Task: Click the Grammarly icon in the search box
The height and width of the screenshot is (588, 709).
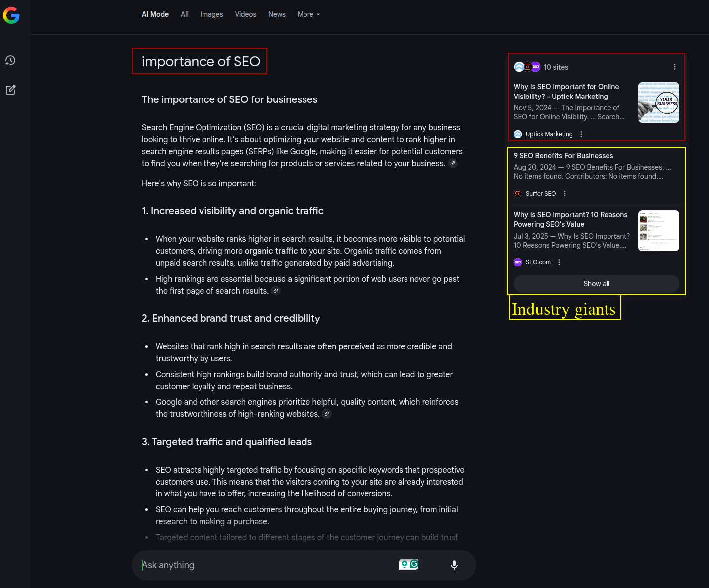Action: 414,564
